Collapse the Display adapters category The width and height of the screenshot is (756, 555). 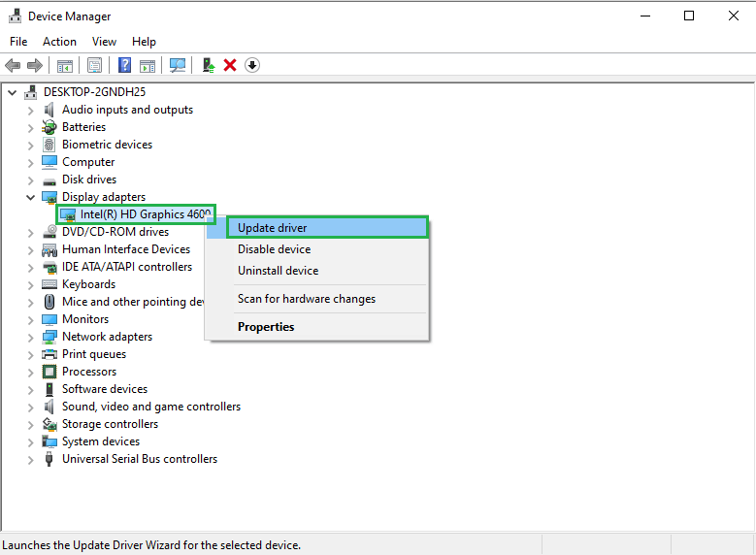pos(30,197)
